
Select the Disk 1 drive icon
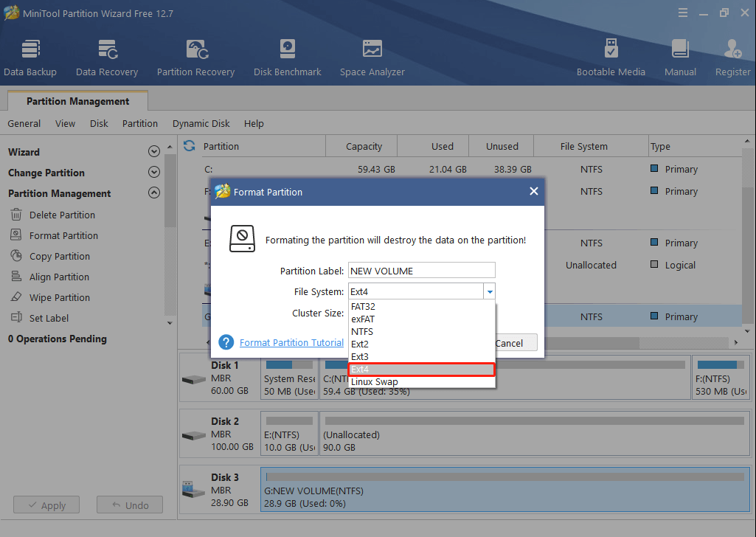[194, 379]
